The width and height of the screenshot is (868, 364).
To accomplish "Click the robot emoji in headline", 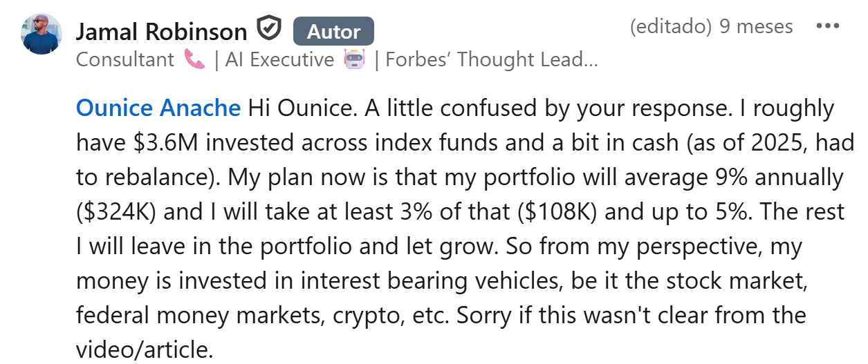I will click(x=354, y=60).
